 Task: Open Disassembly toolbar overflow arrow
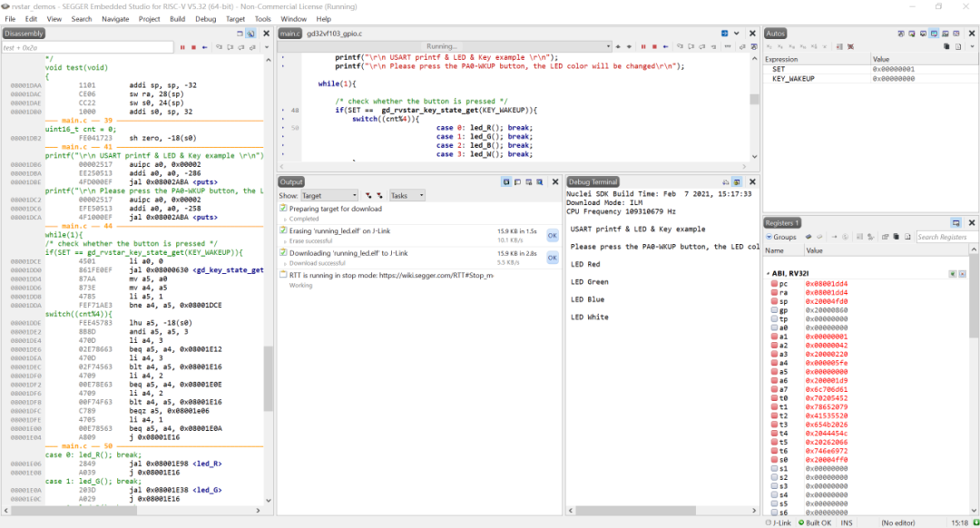(266, 47)
